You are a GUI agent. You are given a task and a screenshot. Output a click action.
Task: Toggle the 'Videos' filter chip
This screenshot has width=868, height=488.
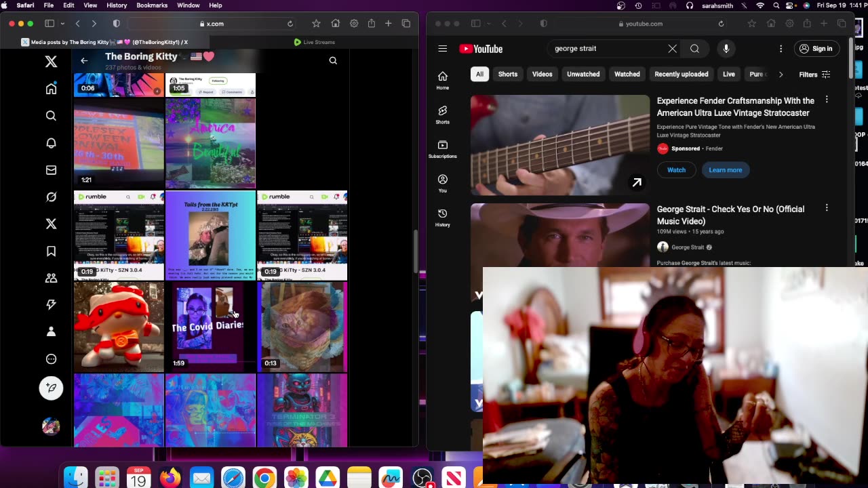(542, 75)
